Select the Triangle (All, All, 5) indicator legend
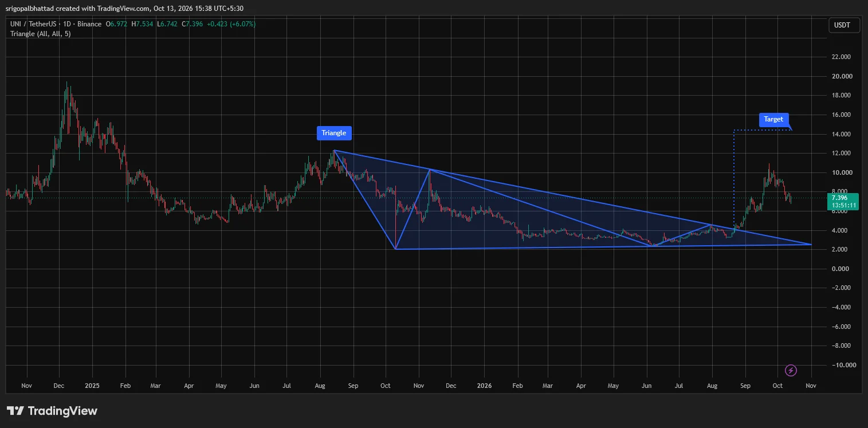Viewport: 868px width, 428px height. tap(41, 34)
